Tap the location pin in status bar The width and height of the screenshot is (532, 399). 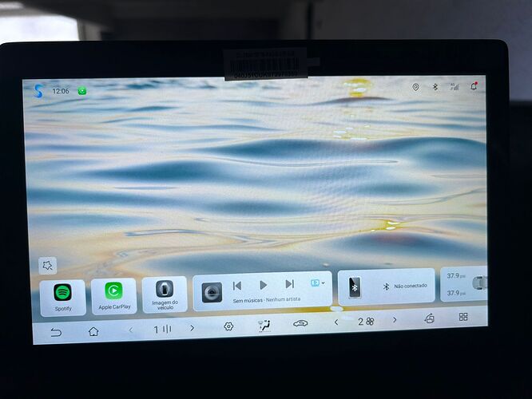tap(415, 86)
